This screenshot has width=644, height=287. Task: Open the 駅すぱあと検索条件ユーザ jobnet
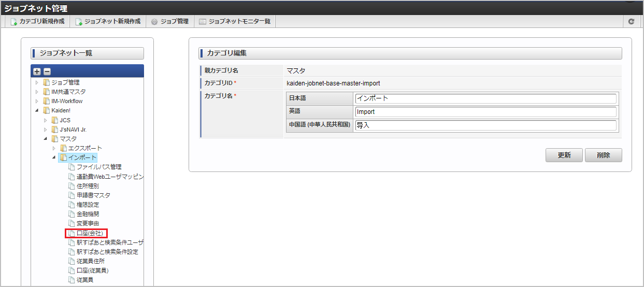[110, 242]
